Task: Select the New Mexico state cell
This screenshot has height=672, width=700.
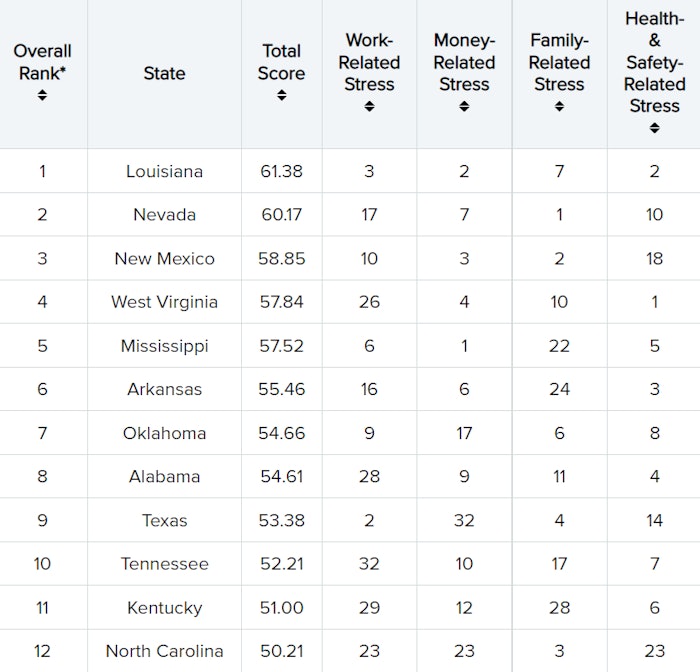Action: click(164, 259)
